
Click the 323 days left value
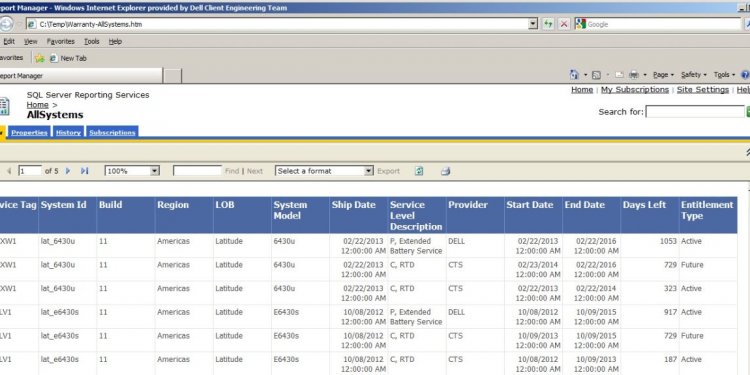click(x=670, y=288)
